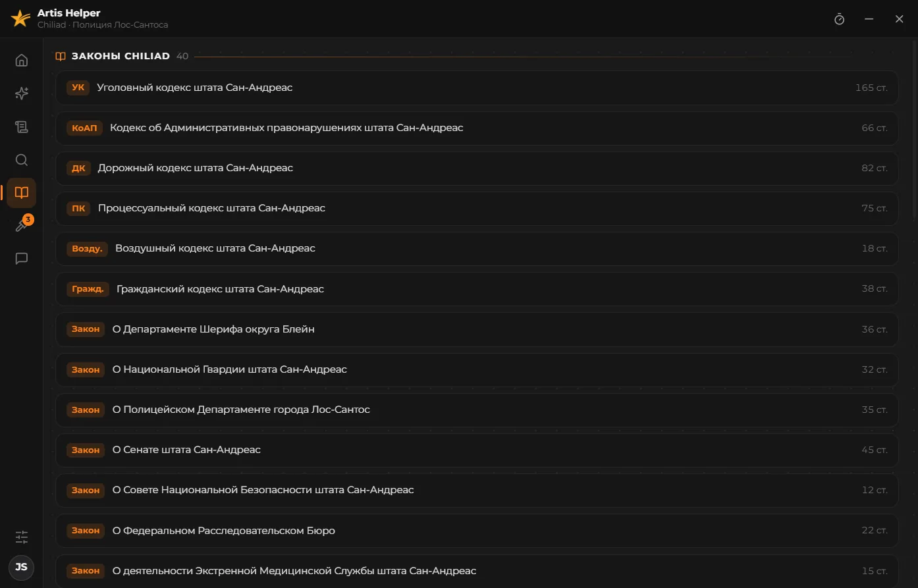
Task: Open Кодекс об Административных правонарушениях row
Action: click(x=477, y=128)
